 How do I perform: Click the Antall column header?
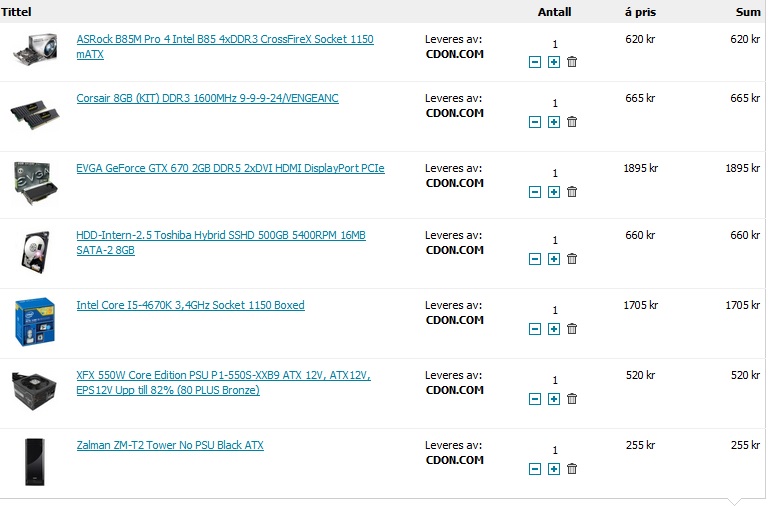pos(554,12)
